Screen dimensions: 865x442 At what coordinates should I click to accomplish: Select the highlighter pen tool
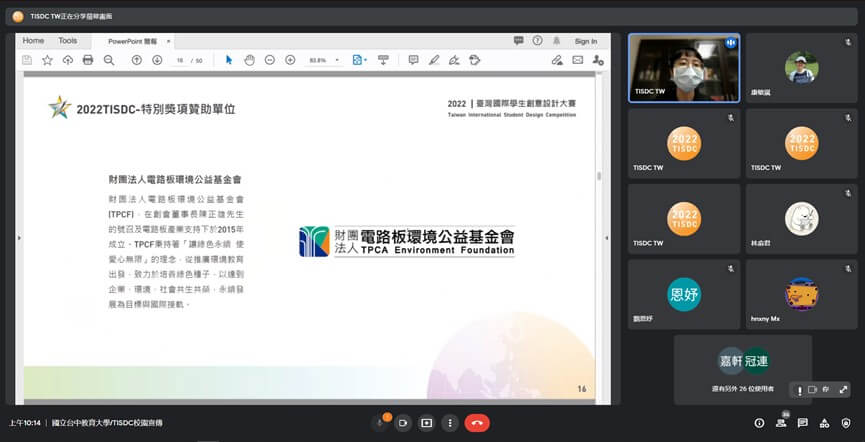point(434,60)
